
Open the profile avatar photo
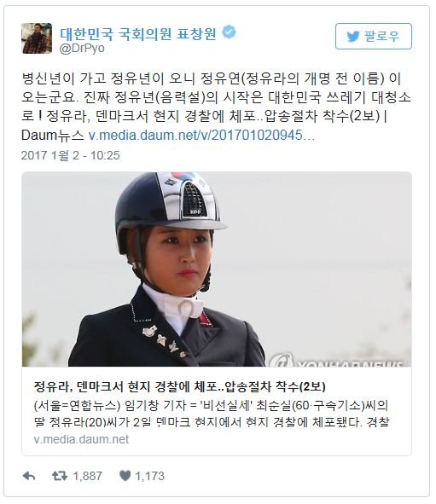coord(37,38)
